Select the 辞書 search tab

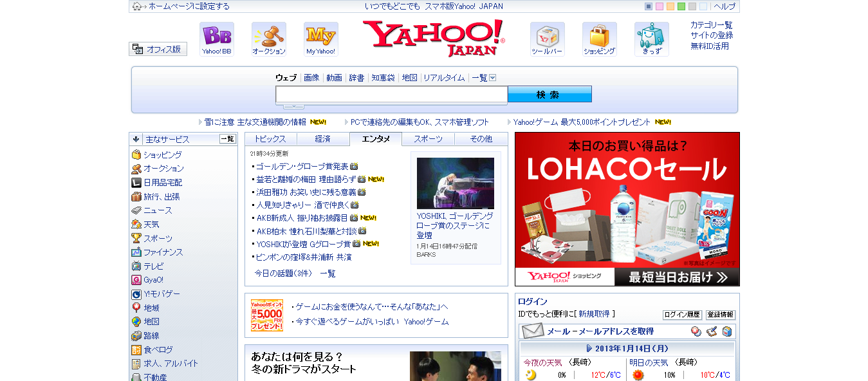pos(356,78)
